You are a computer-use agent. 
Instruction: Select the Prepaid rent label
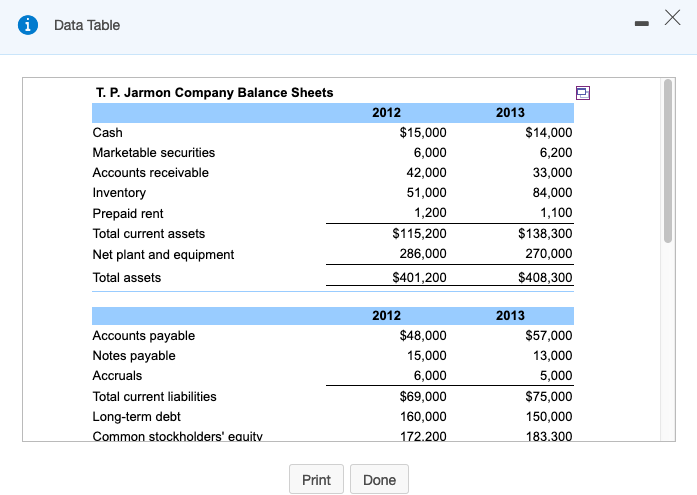click(x=128, y=213)
